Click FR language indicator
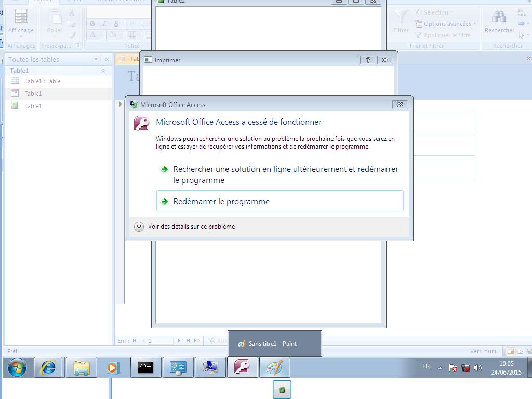This screenshot has width=532, height=399. click(x=426, y=366)
